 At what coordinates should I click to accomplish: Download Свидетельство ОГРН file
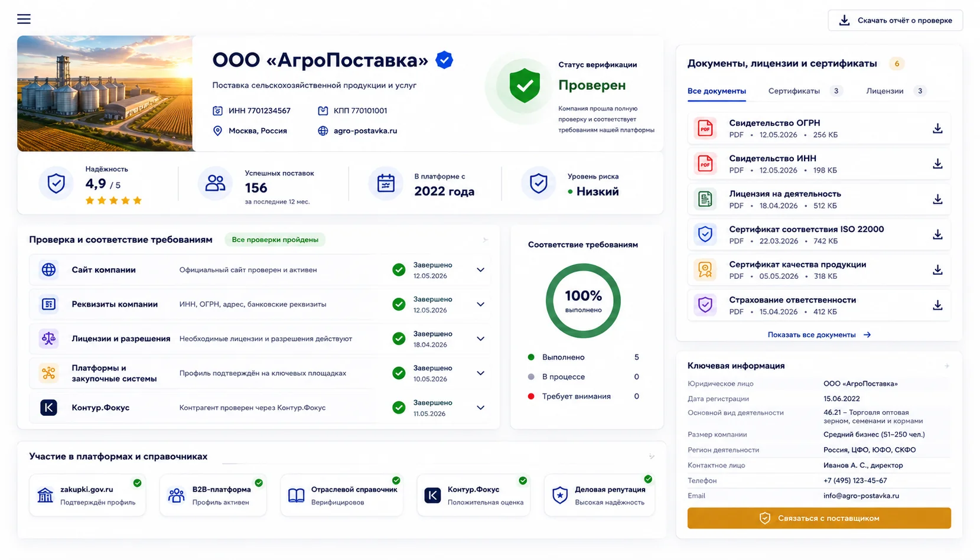pyautogui.click(x=937, y=128)
